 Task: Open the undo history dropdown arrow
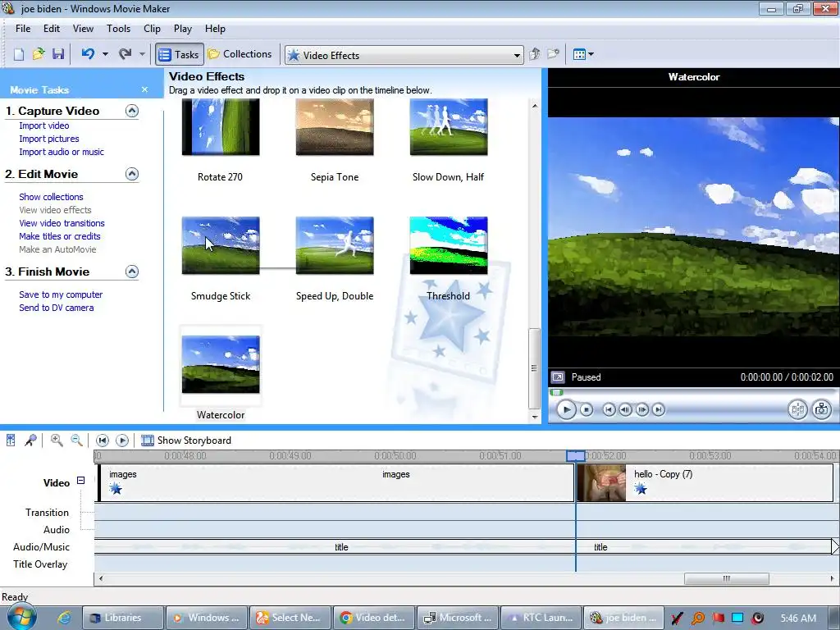click(x=106, y=54)
